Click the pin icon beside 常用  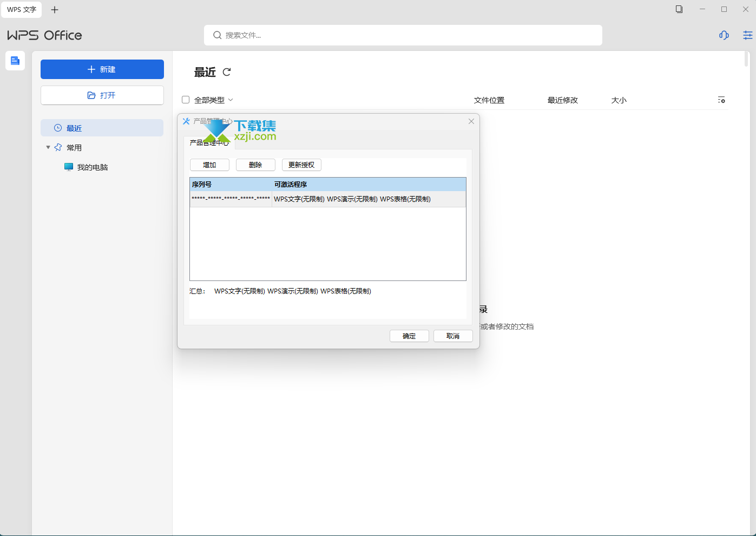pyautogui.click(x=58, y=147)
